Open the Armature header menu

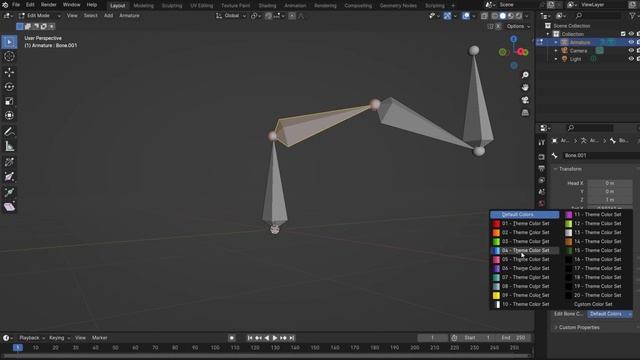(x=129, y=16)
